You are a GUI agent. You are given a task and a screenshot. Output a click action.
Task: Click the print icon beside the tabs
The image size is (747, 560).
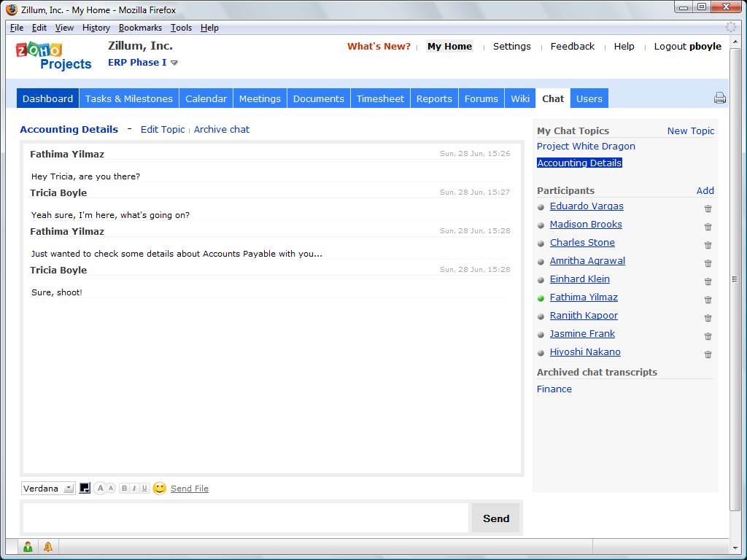pyautogui.click(x=719, y=98)
